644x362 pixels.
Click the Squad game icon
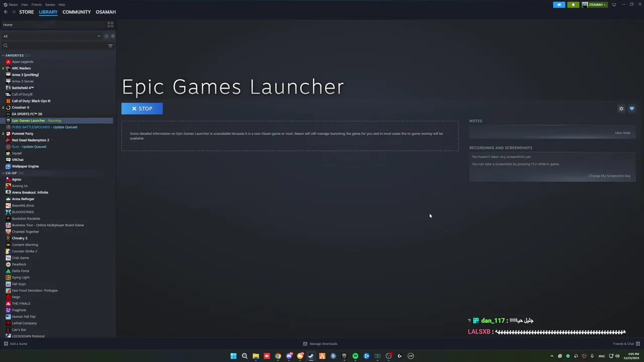[8, 153]
